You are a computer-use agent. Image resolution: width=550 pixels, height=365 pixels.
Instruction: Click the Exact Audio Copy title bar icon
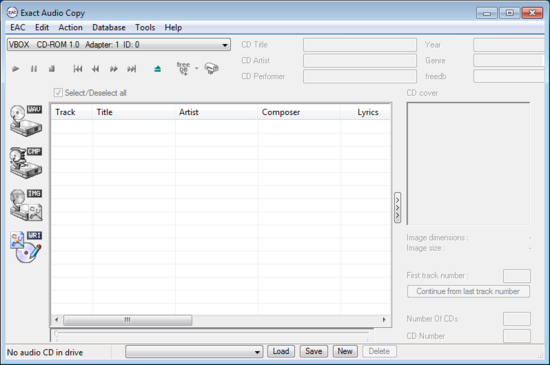12,13
